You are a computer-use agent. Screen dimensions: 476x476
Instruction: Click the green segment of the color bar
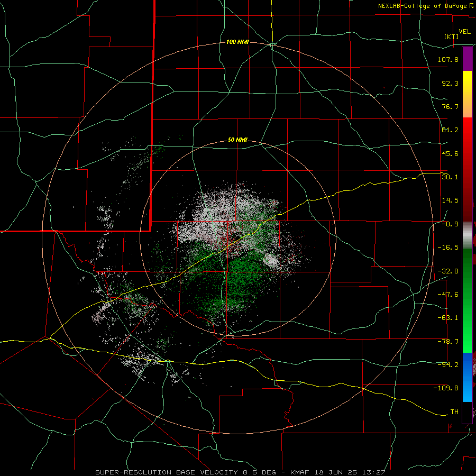point(467,300)
